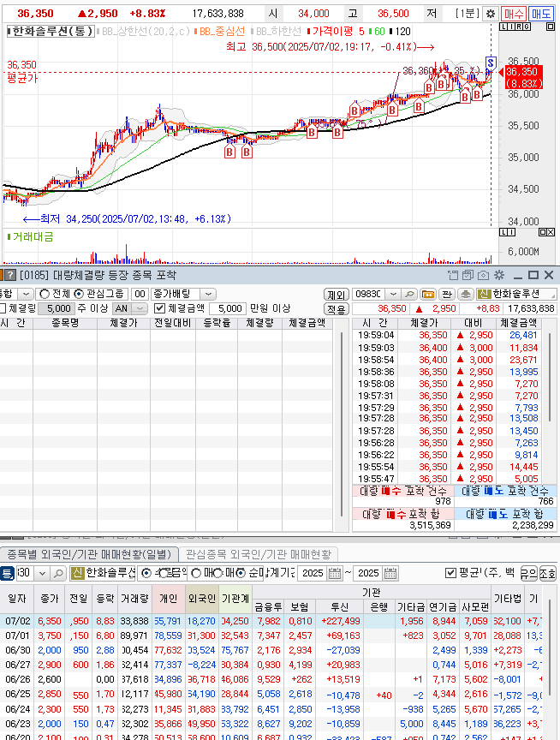Toggle BB_상한선 indicator legend
This screenshot has height=740, width=560.
[x=143, y=32]
